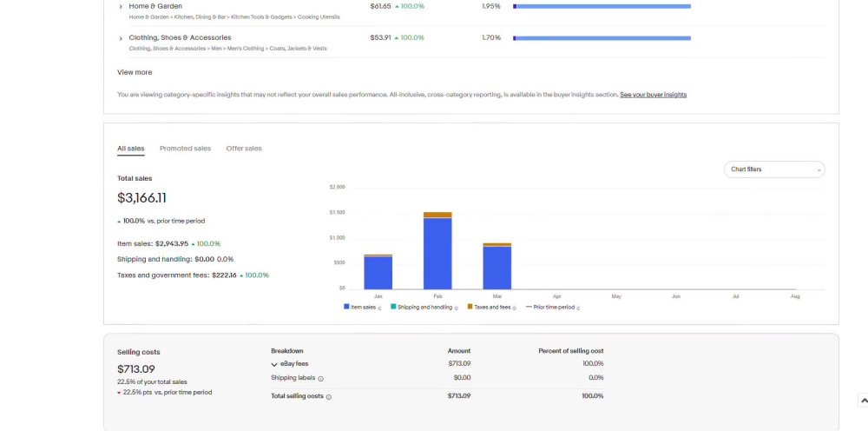Toggle the Shipping and handling legend swatch

click(393, 307)
